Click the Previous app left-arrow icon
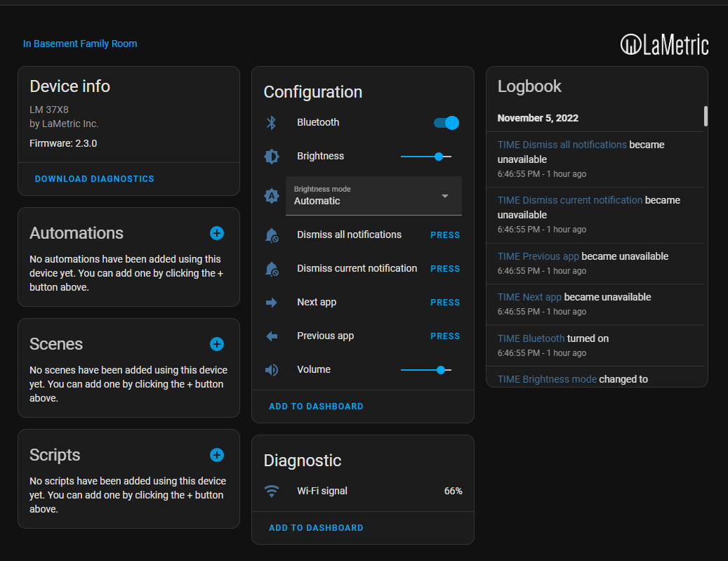Viewport: 728px width, 561px height. [272, 336]
